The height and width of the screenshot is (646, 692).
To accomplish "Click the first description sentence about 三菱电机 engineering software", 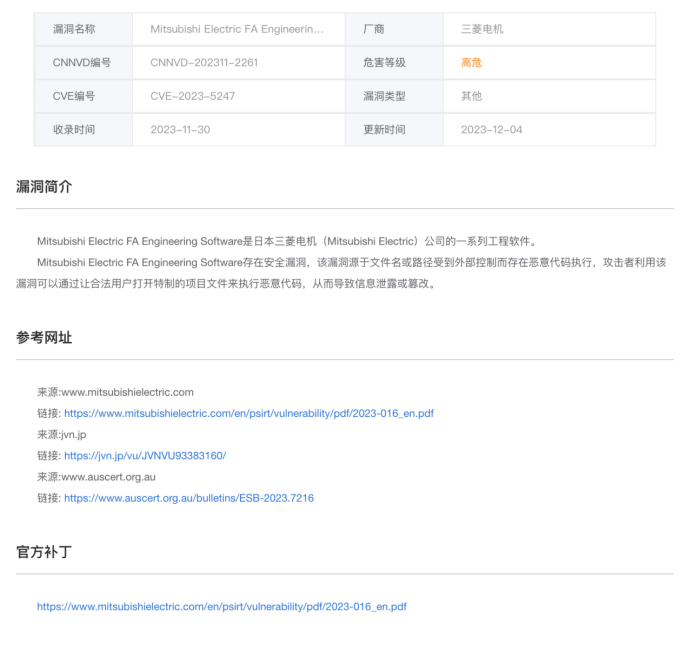I will [x=287, y=241].
